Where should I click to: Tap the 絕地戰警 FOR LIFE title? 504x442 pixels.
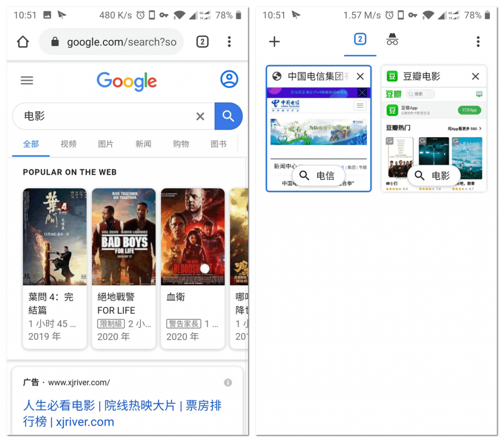click(x=116, y=303)
